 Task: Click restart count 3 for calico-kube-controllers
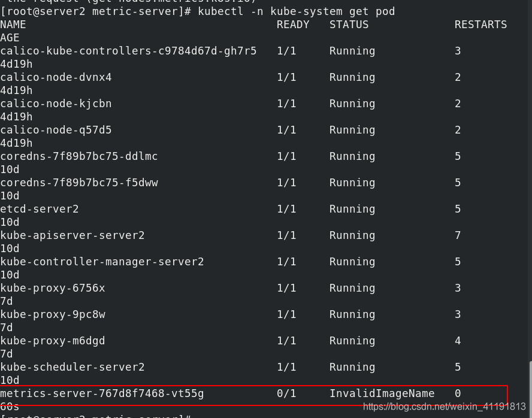coord(458,51)
